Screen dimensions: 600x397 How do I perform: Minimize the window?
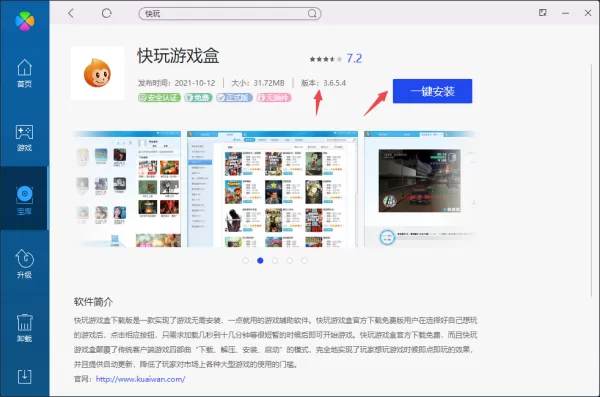566,13
